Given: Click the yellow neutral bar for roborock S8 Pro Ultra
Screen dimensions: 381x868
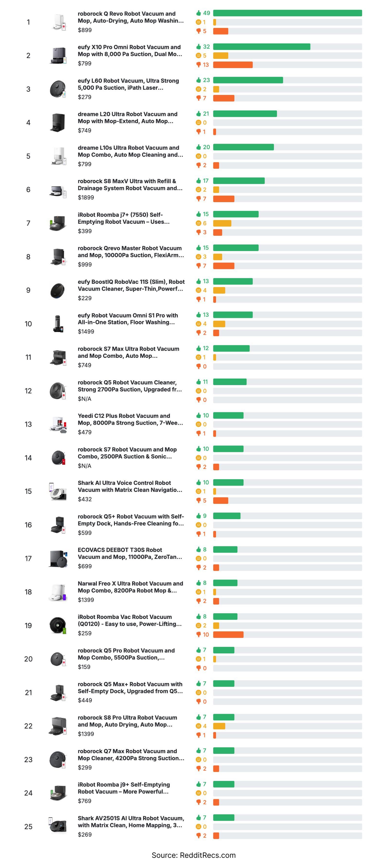Looking at the screenshot, I should pos(219,726).
